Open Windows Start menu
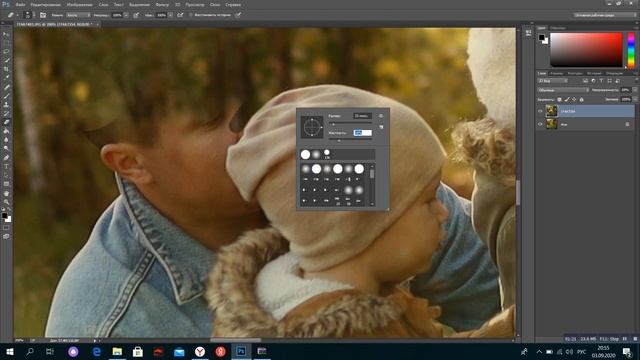The image size is (640, 360). point(10,351)
